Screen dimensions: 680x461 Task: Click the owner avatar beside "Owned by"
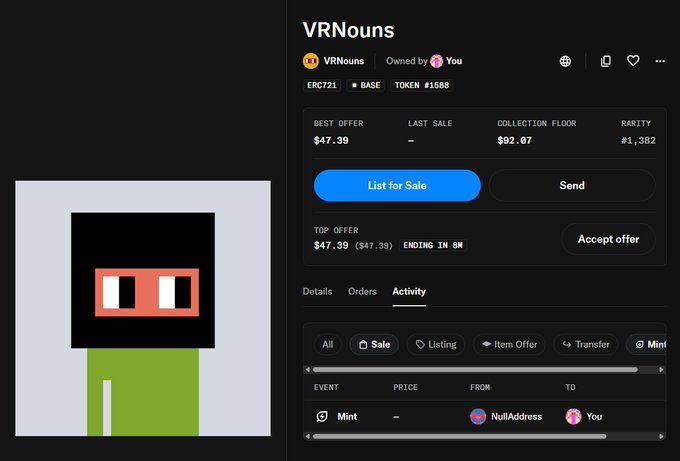point(436,61)
